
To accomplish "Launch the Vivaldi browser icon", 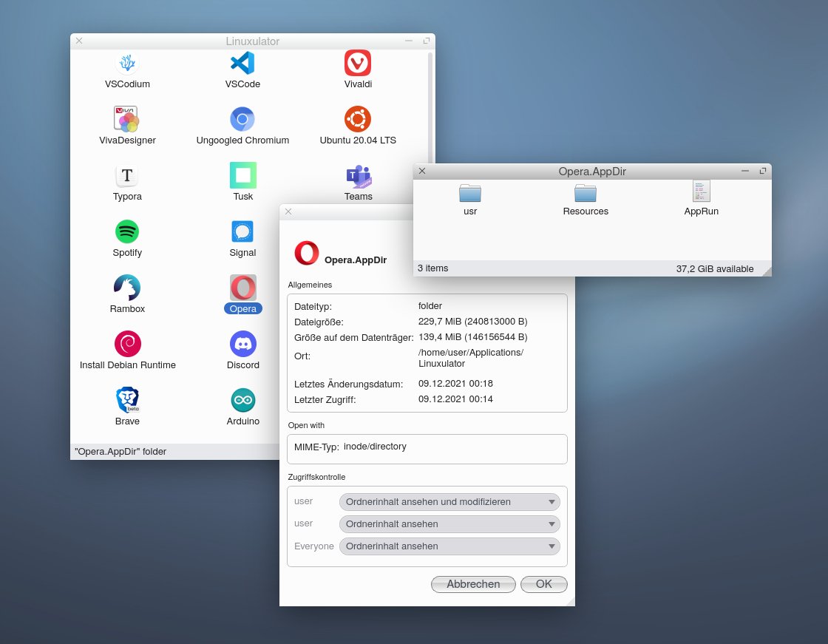I will coord(358,64).
